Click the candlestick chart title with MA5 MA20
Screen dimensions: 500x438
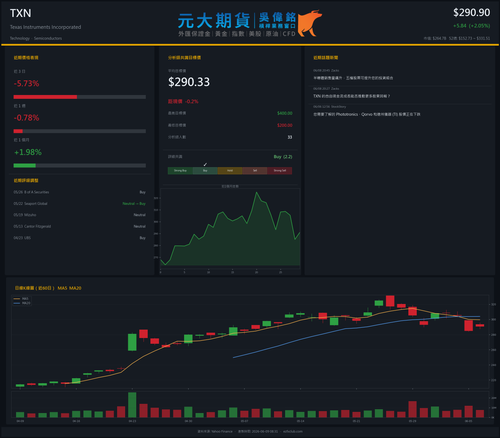[48, 288]
